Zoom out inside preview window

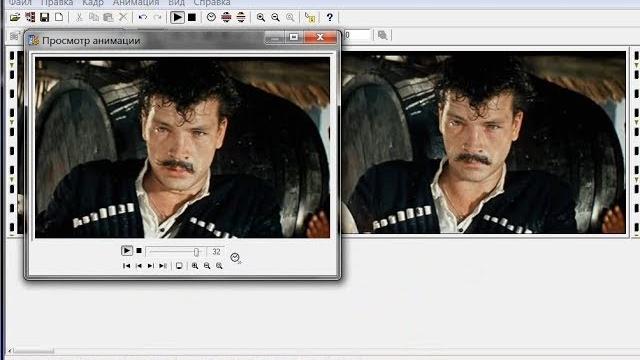point(207,266)
